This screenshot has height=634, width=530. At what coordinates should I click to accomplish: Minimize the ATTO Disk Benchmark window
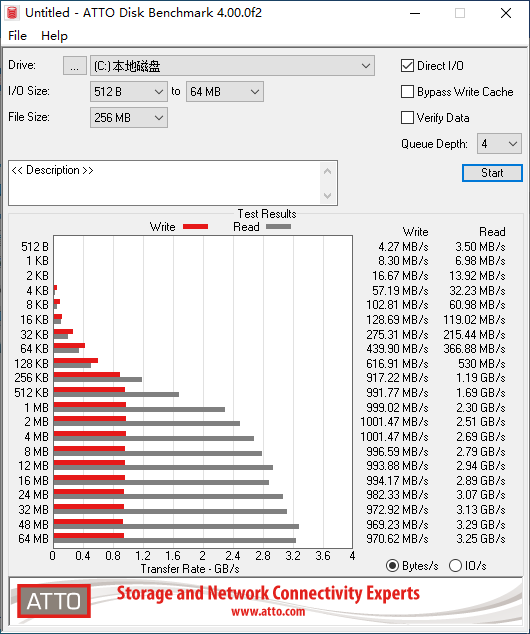[x=415, y=13]
